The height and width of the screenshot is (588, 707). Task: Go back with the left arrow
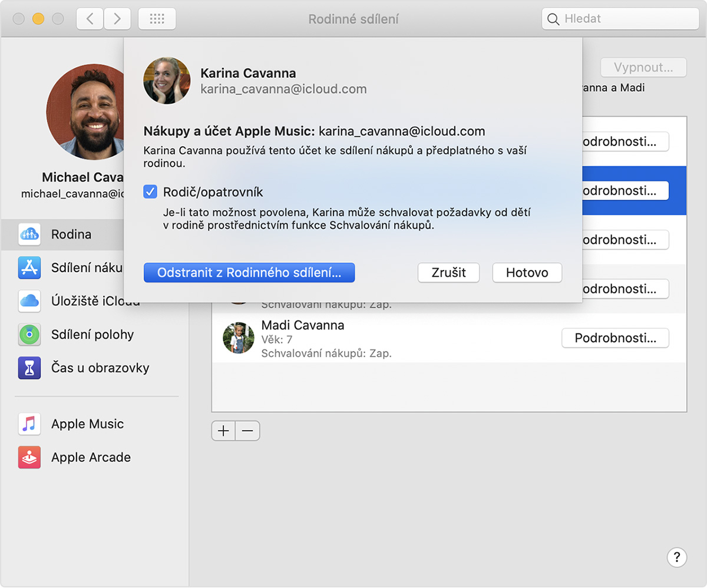coord(90,19)
